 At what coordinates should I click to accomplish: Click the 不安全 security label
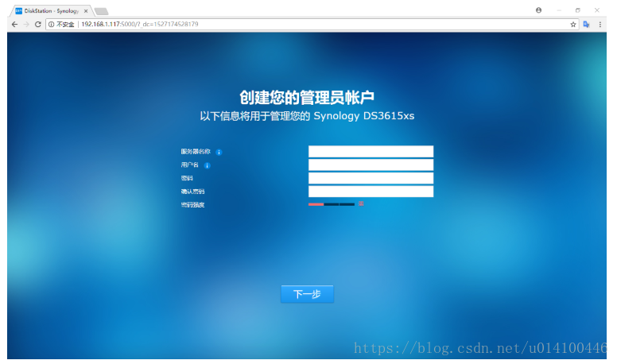(x=65, y=25)
